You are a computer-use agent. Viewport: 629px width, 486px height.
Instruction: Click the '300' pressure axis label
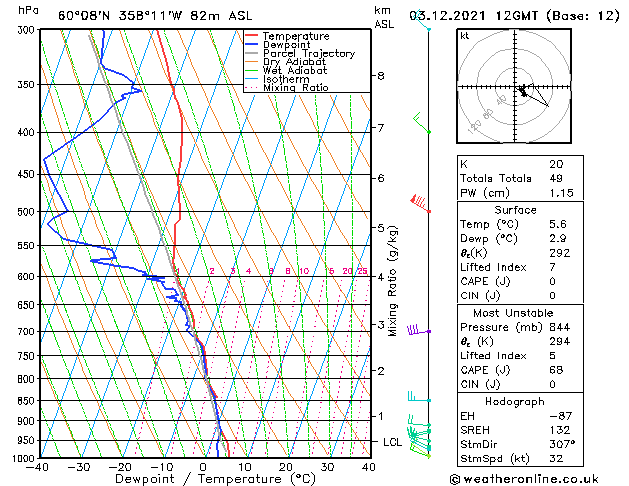pyautogui.click(x=27, y=30)
